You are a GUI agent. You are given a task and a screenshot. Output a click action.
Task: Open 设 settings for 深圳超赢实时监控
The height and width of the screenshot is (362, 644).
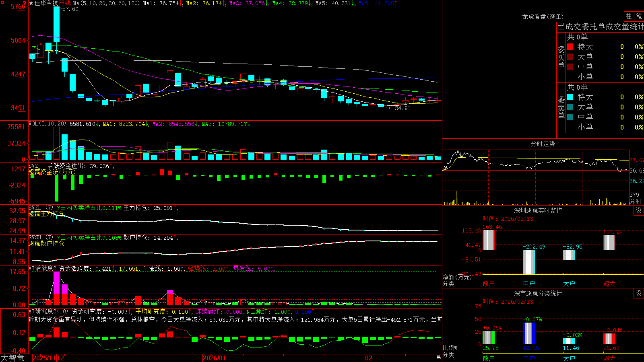[639, 210]
